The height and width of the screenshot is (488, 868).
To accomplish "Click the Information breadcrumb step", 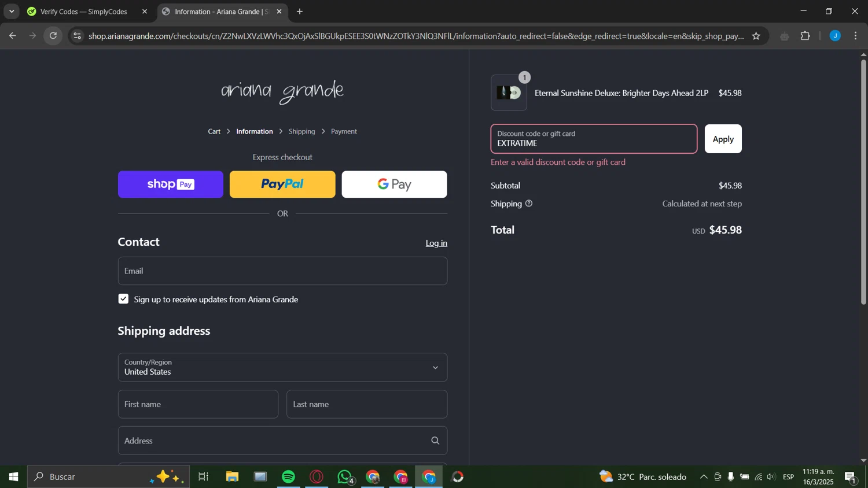I will click(255, 132).
